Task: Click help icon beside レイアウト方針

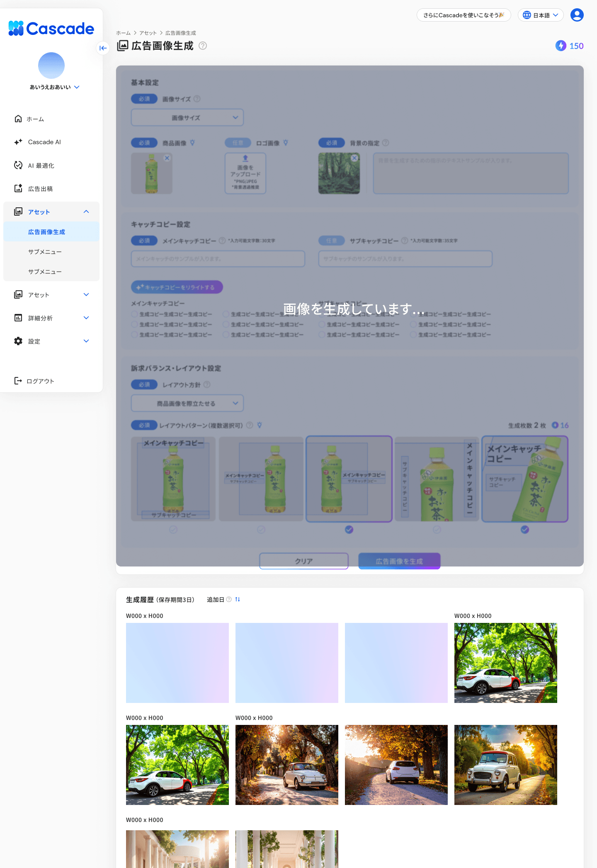Action: [x=207, y=384]
